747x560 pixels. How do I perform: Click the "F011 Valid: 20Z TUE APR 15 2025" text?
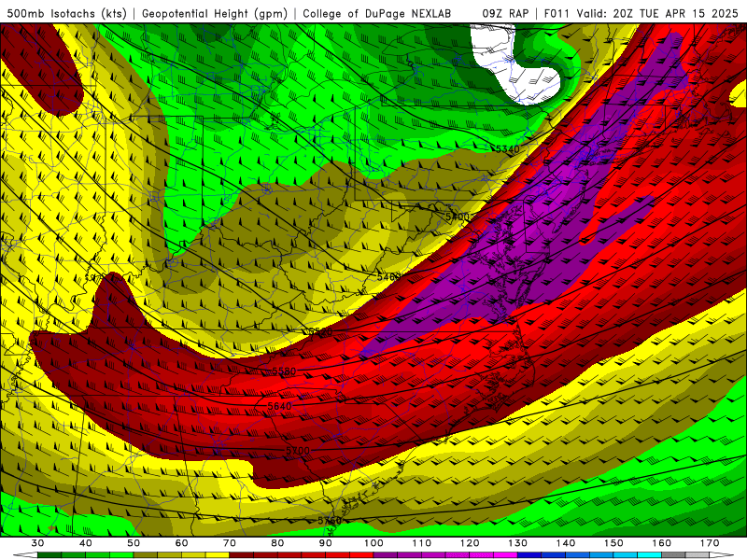[x=641, y=14]
